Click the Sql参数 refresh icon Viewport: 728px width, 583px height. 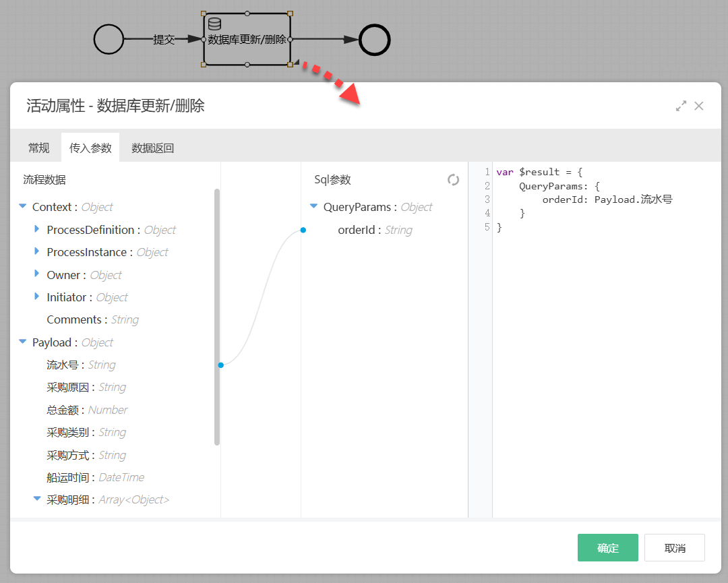click(x=454, y=180)
